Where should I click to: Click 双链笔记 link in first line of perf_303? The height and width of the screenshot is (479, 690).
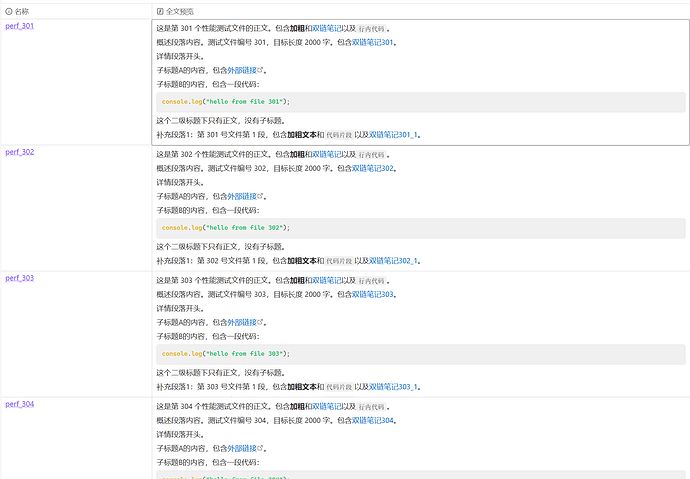(327, 281)
